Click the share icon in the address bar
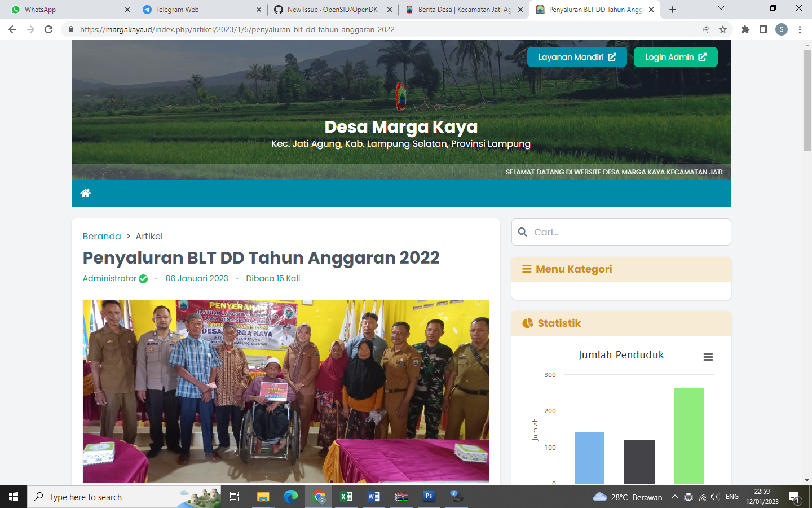The width and height of the screenshot is (812, 508). tap(704, 29)
